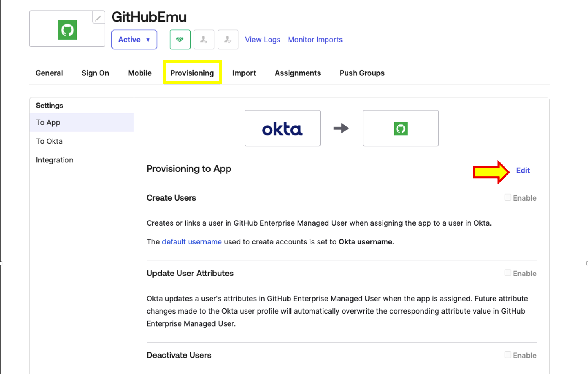Click the Deactivate Users heading
Viewport: 588px width, 374px height.
point(179,355)
